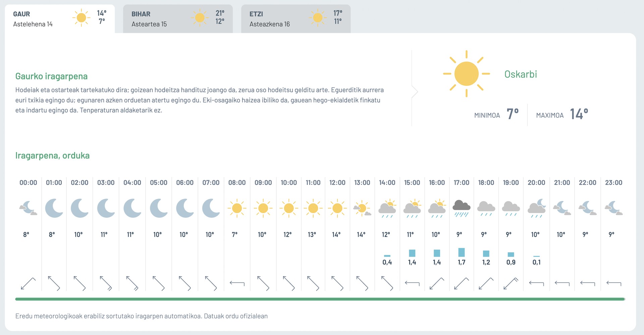Click the 14:00 rain cloud icon
644x335 pixels.
tap(387, 208)
